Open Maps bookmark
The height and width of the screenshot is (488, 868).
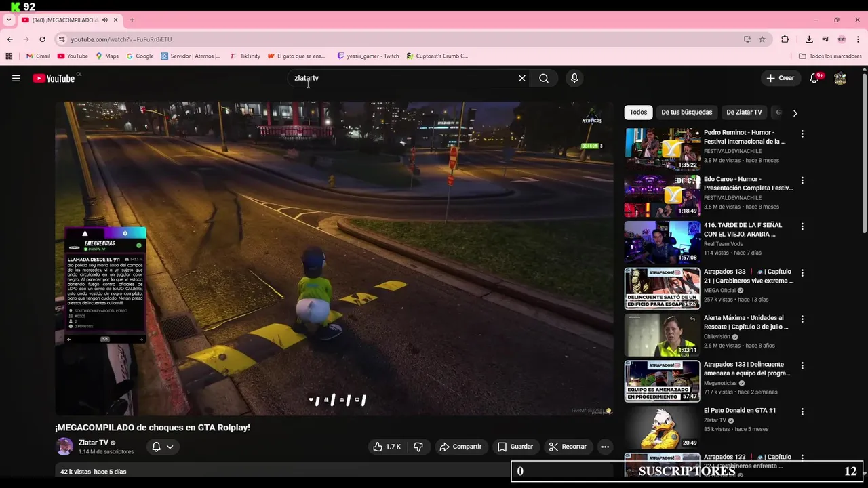pos(107,56)
